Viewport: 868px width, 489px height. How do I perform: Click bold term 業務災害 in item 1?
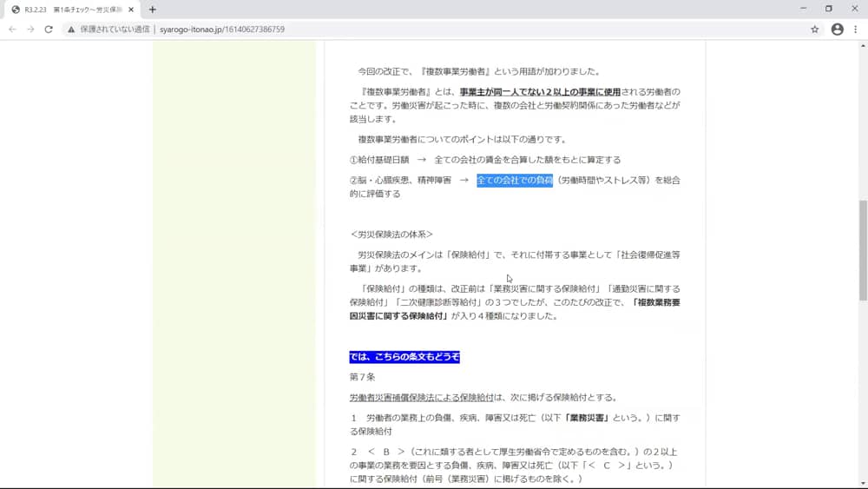(587, 418)
